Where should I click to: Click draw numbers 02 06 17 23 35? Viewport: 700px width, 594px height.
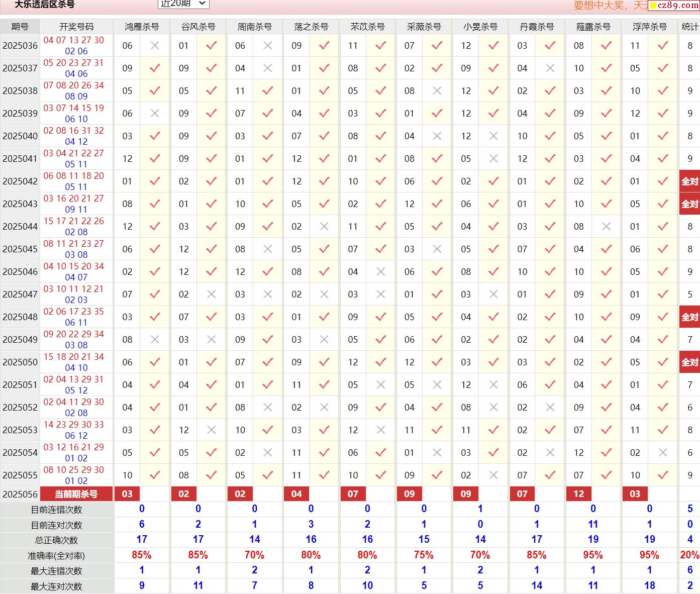73,312
